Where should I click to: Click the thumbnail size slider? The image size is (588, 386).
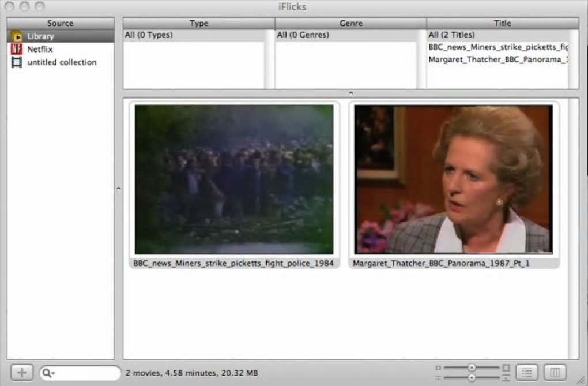472,368
